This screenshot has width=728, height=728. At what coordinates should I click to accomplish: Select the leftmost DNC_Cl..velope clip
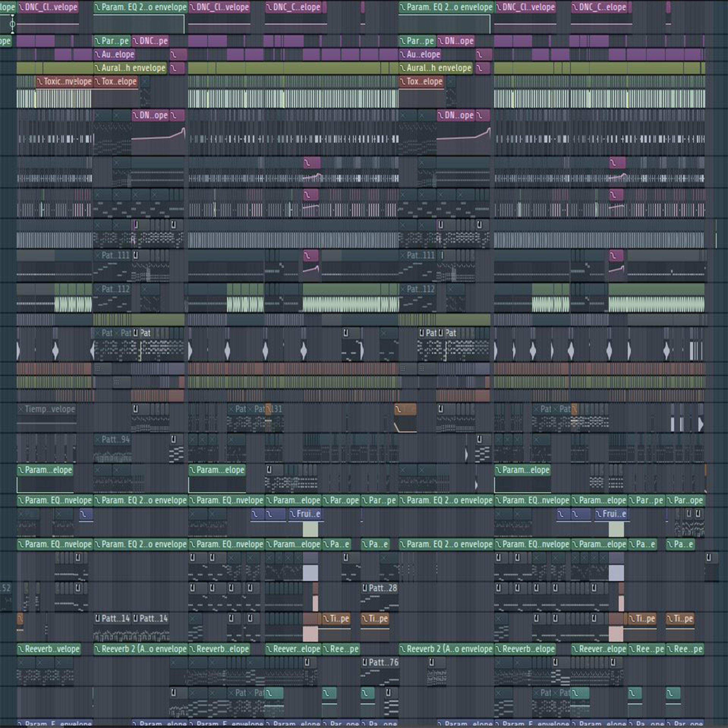(x=48, y=7)
